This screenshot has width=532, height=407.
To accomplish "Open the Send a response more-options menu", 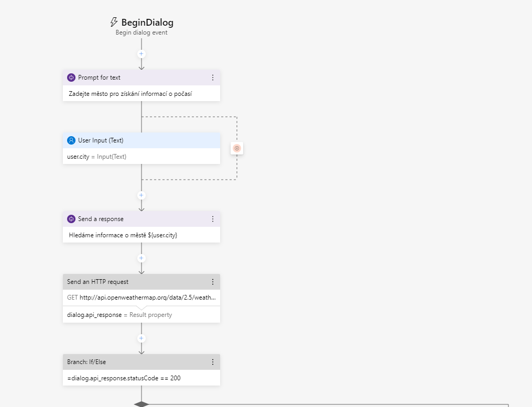I will click(x=213, y=219).
